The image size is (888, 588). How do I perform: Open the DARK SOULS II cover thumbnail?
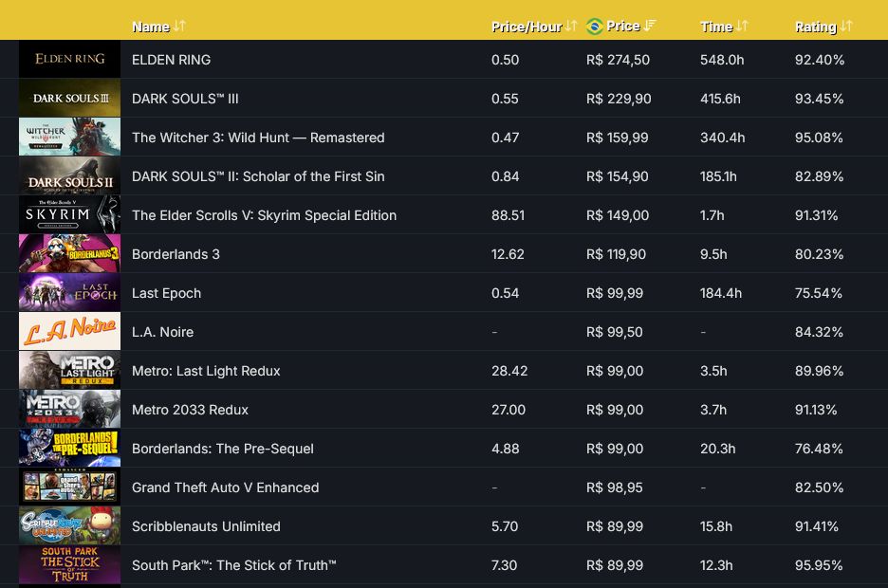click(69, 176)
